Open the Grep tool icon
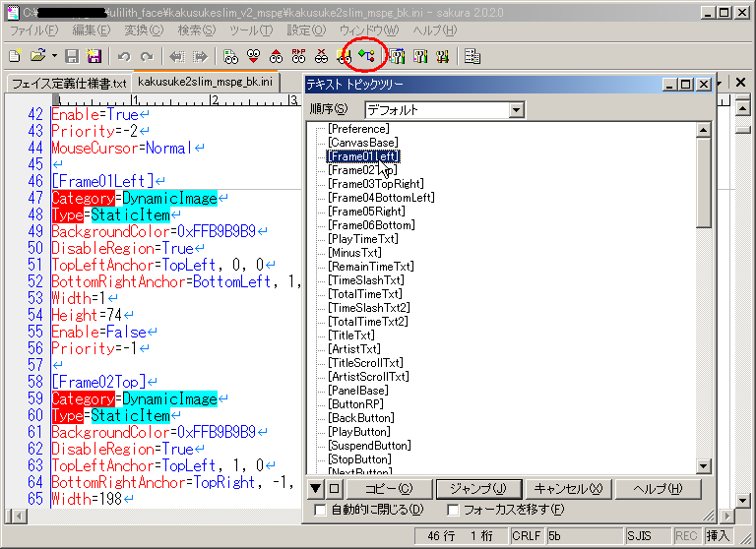The width and height of the screenshot is (756, 549). click(344, 56)
